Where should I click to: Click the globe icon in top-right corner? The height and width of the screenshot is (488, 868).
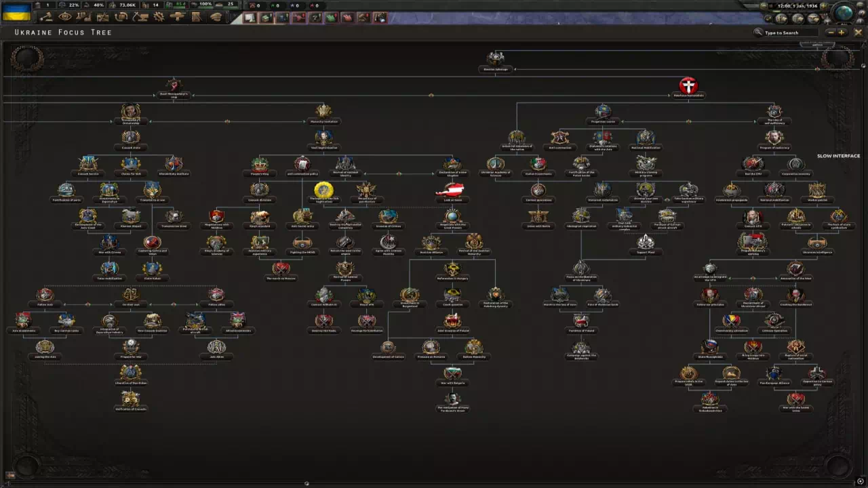tap(844, 12)
